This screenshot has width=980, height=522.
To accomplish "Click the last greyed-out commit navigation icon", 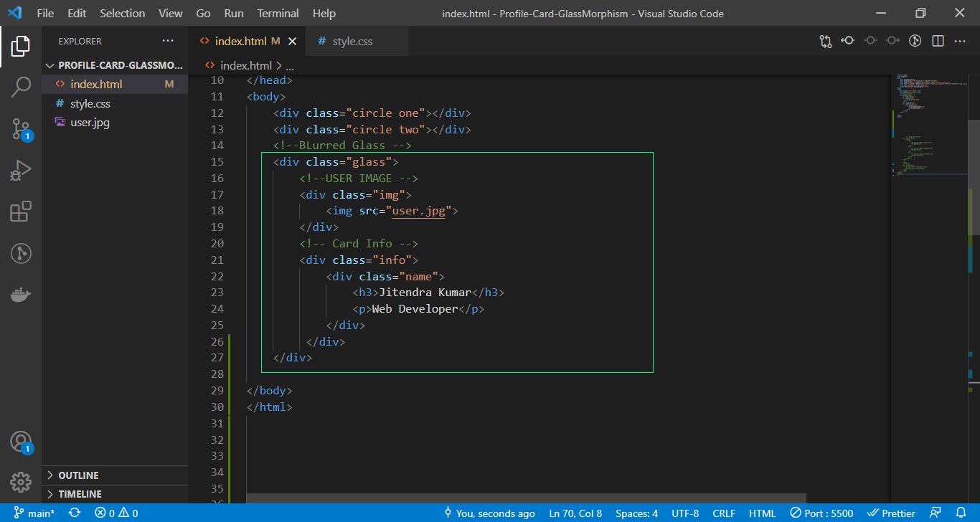I will [892, 41].
